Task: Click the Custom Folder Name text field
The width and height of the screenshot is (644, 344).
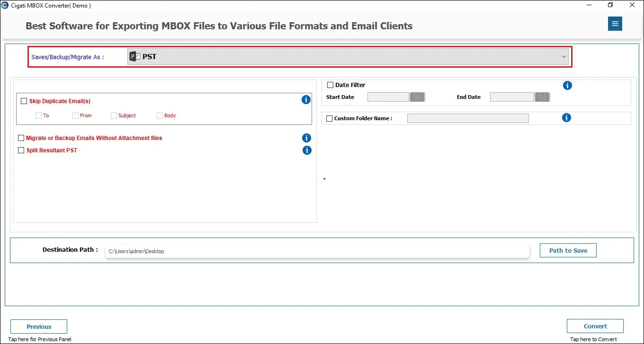Action: click(x=468, y=118)
